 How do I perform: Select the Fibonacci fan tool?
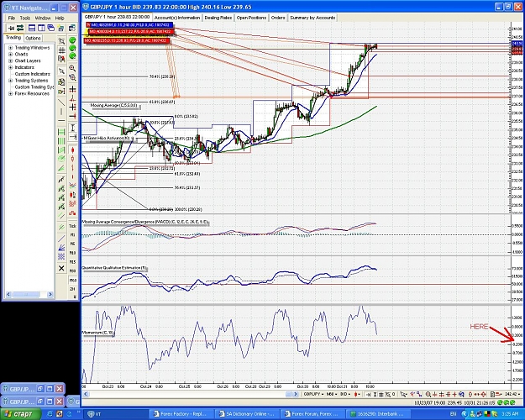coord(61,169)
